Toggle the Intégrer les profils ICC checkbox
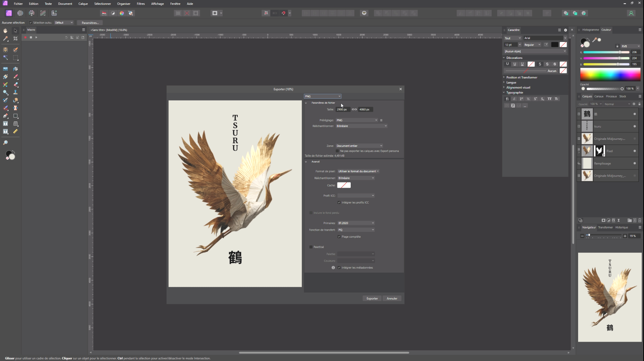The image size is (644, 361). (x=339, y=202)
